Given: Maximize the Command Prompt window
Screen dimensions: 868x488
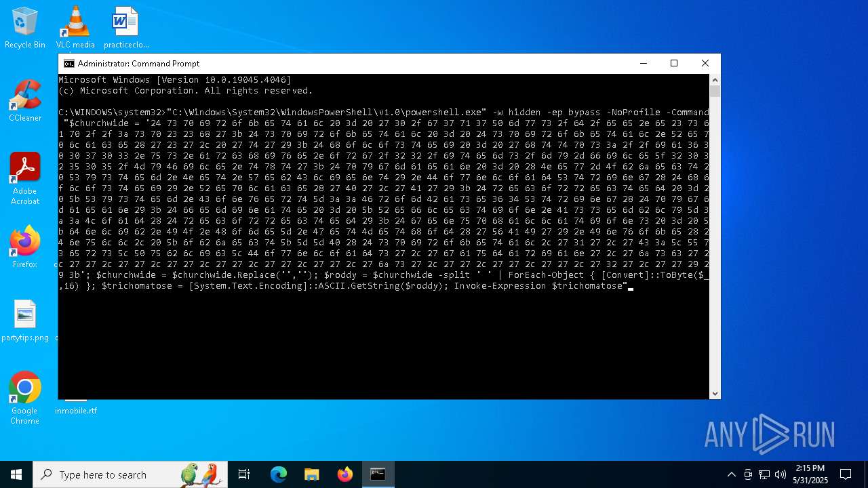Looking at the screenshot, I should (674, 64).
